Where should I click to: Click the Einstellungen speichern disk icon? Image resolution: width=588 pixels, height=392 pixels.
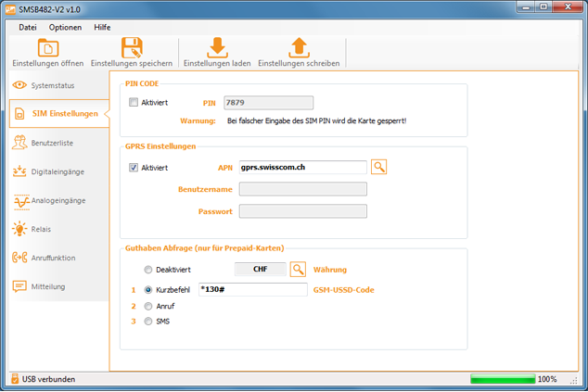(132, 48)
